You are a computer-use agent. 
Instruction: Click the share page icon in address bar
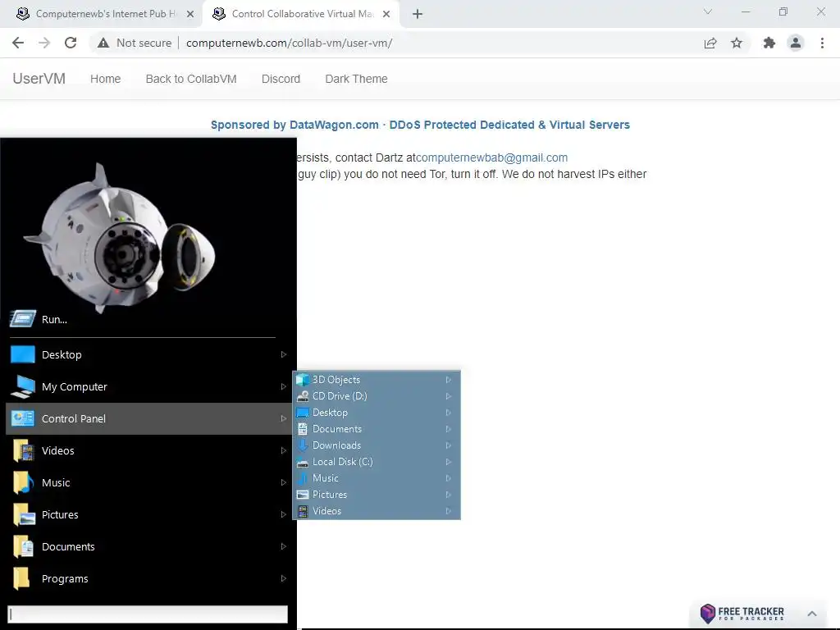pyautogui.click(x=710, y=43)
